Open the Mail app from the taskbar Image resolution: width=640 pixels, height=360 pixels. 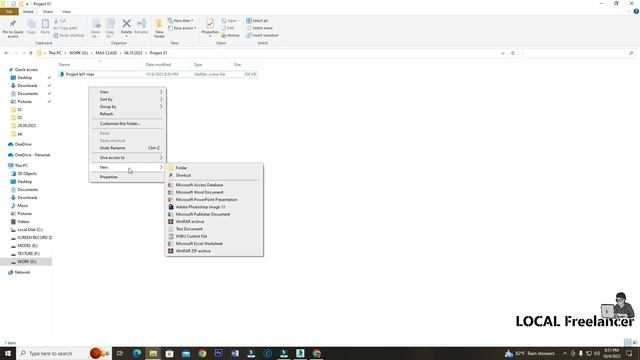pyautogui.click(x=186, y=353)
